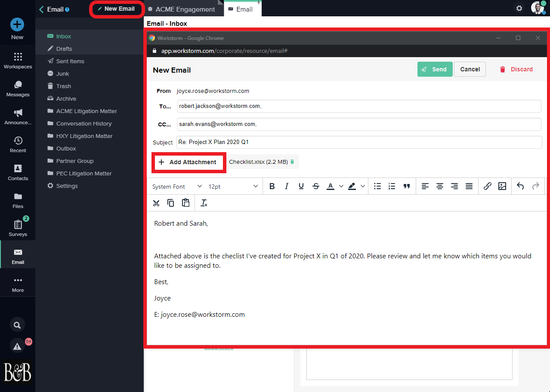The image size is (550, 392).
Task: Switch to New Email tab
Action: (x=116, y=9)
